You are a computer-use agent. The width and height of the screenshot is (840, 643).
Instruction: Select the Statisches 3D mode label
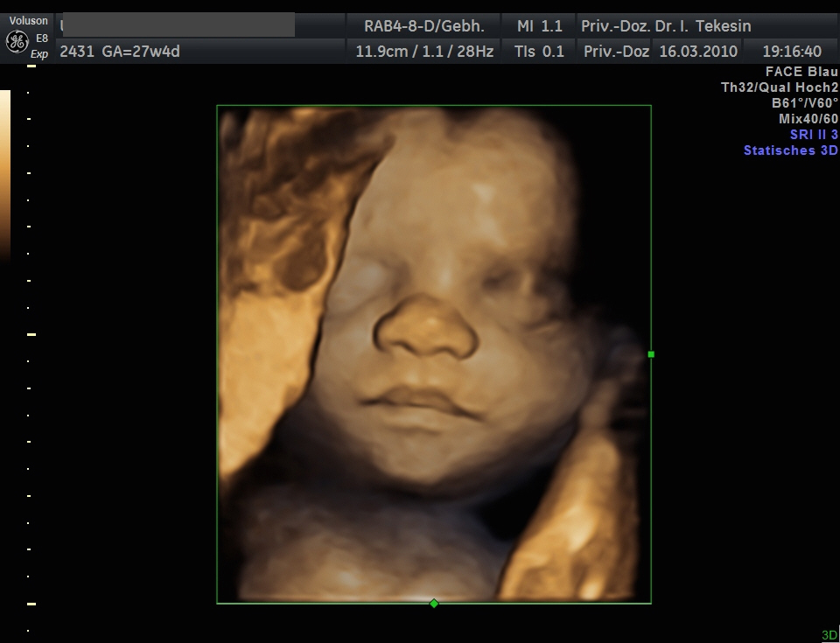click(790, 150)
